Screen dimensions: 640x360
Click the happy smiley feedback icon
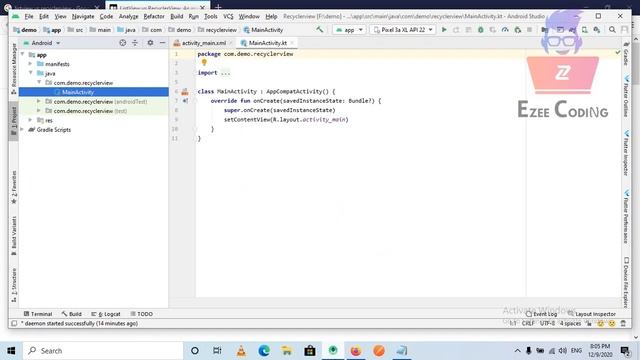point(600,324)
